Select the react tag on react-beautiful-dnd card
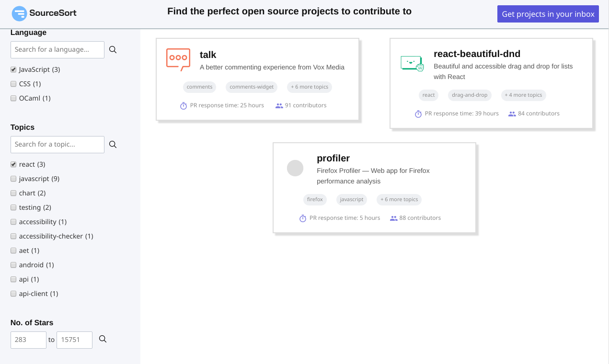The height and width of the screenshot is (364, 609). [x=428, y=95]
